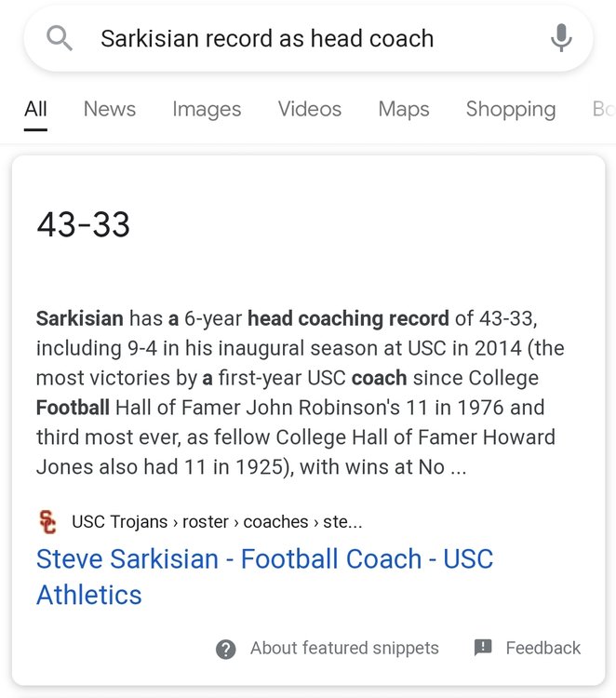Screen dimensions: 616x698
Task: Click the Feedback text link
Action: click(x=542, y=649)
